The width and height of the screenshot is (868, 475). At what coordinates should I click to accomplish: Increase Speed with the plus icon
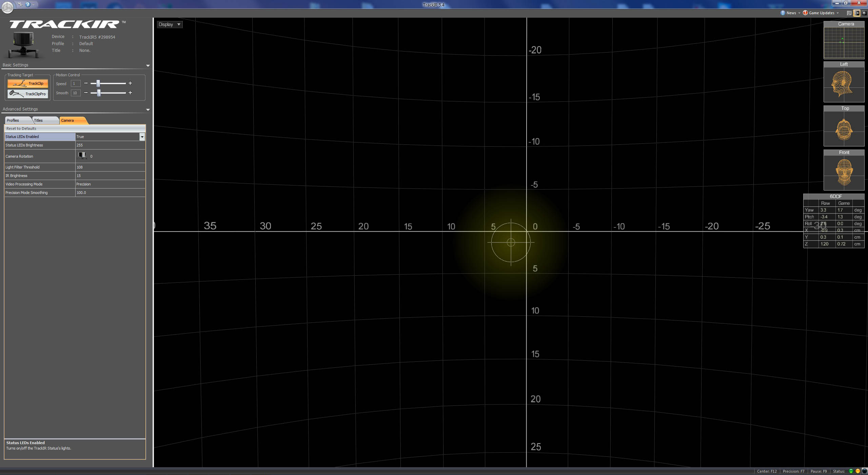tap(130, 83)
